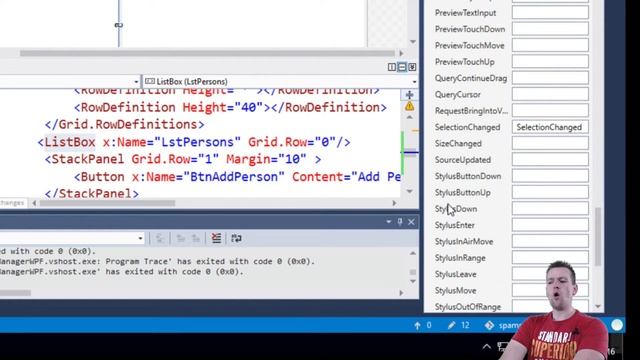Click the RequestBringIntoV... event field
The width and height of the screenshot is (640, 360).
point(550,111)
